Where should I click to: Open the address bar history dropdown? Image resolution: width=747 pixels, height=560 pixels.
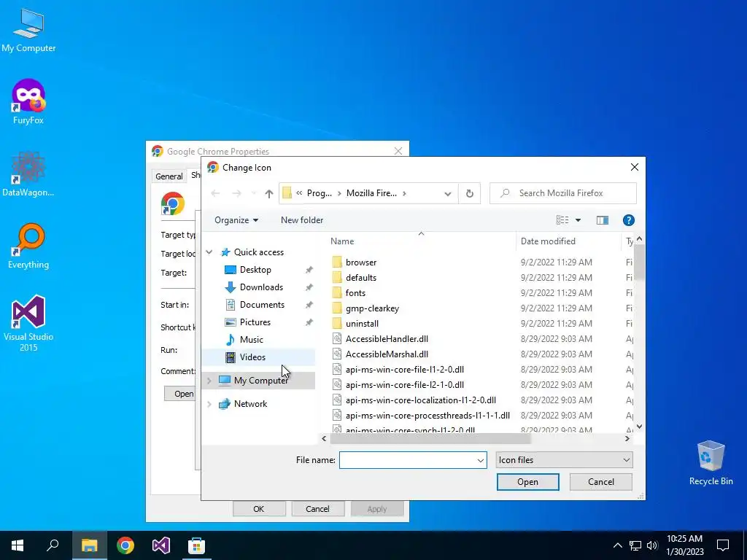tap(447, 193)
